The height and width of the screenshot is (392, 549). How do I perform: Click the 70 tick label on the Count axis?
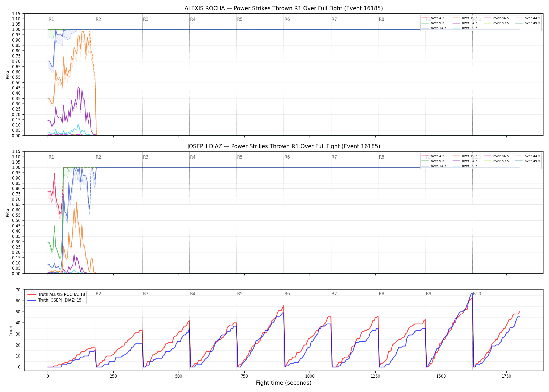click(18, 290)
